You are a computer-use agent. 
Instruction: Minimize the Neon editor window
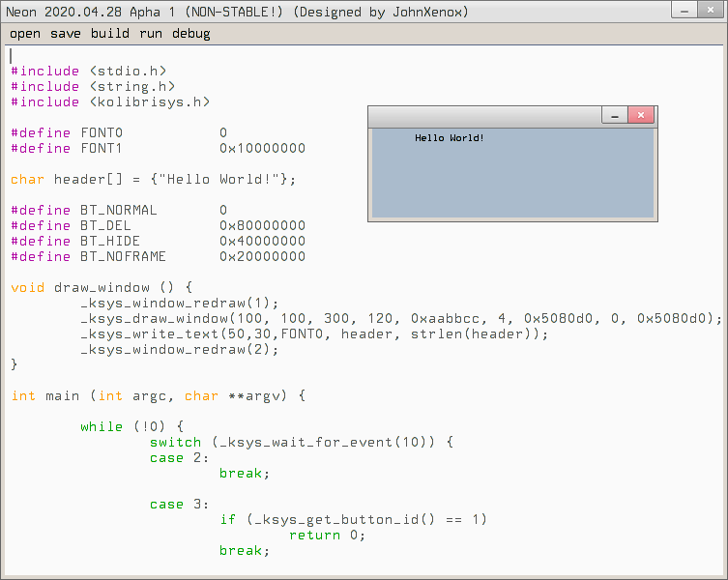[683, 11]
